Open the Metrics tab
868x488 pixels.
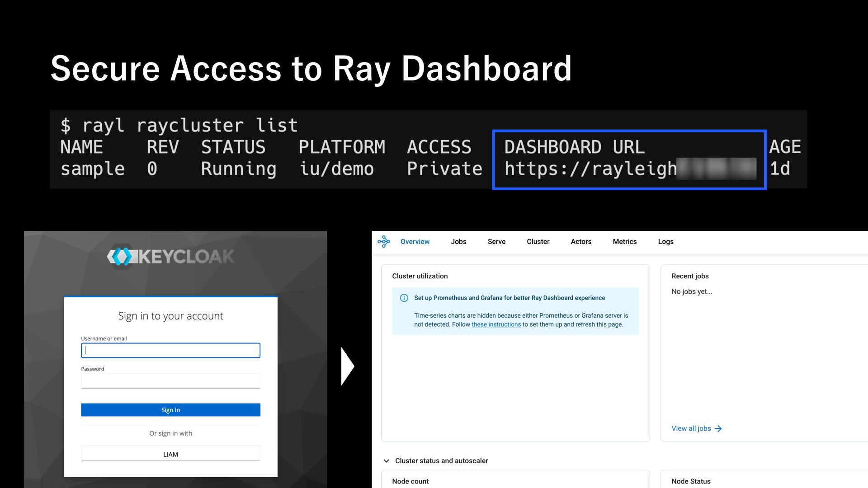(x=624, y=242)
